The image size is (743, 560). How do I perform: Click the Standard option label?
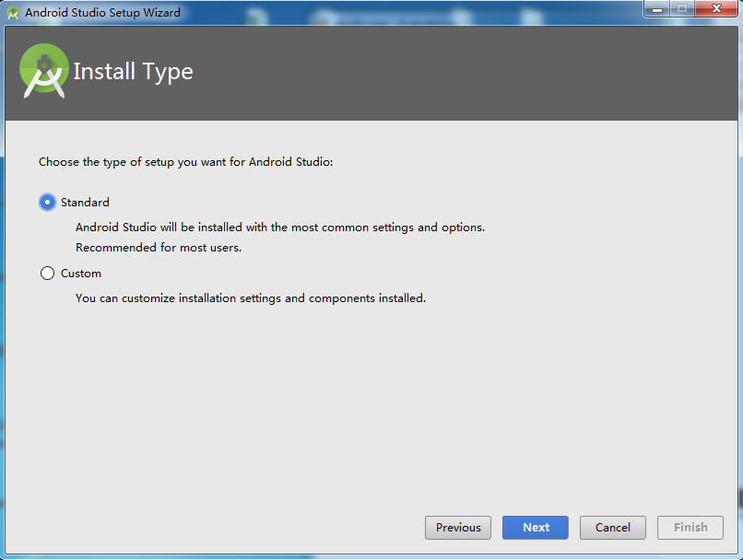tap(85, 202)
